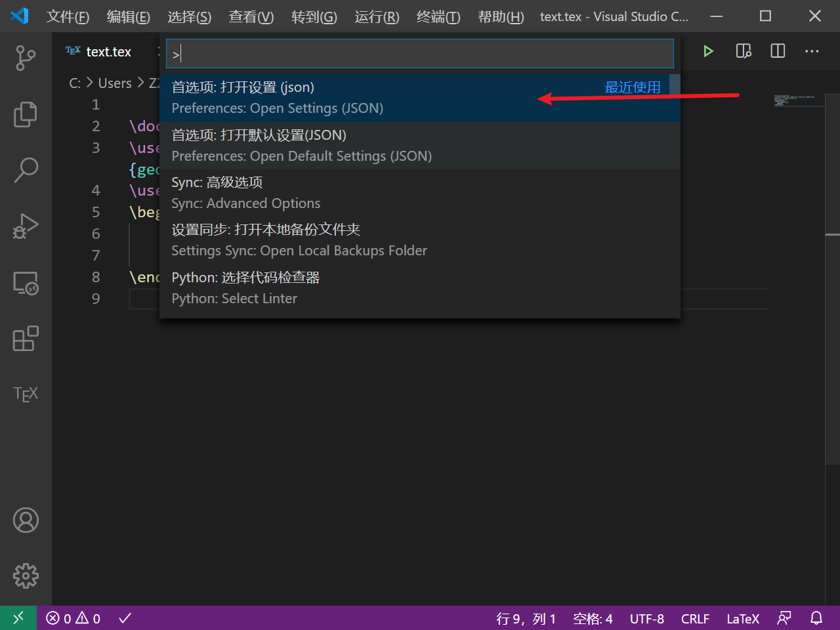
Task: Click line number 7 in gutter
Action: coord(96,255)
